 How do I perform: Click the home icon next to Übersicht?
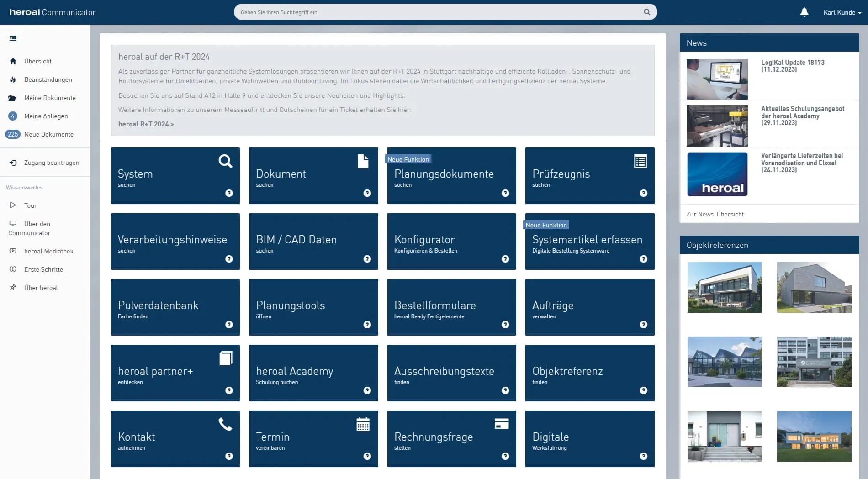[x=13, y=61]
